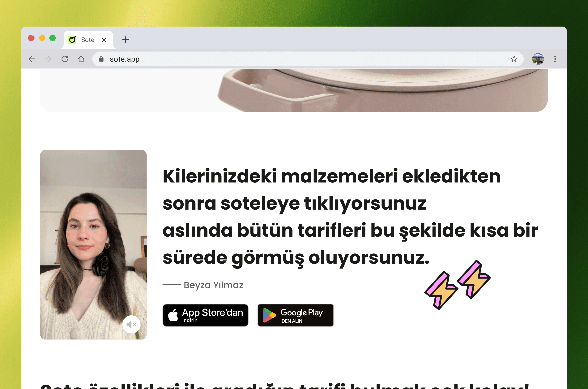
Task: Close the Sote tab
Action: pos(104,40)
